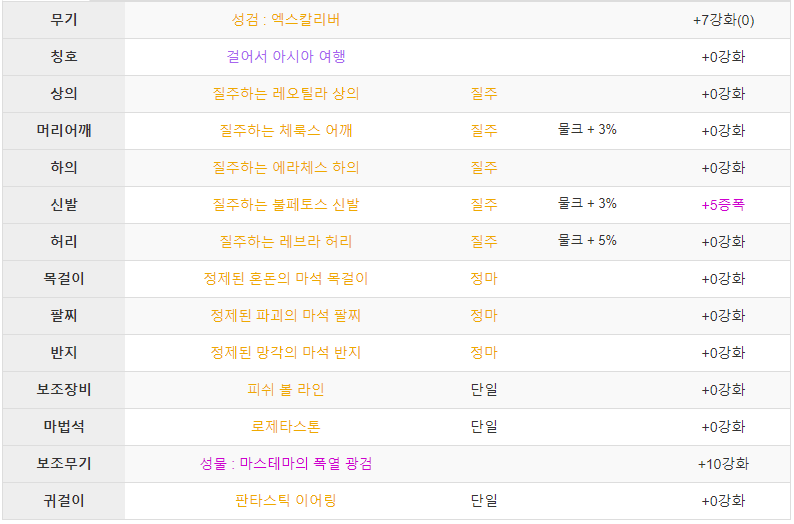The width and height of the screenshot is (794, 524).
Task: Click 질주하는 레브라 허리 item
Action: pyautogui.click(x=286, y=241)
